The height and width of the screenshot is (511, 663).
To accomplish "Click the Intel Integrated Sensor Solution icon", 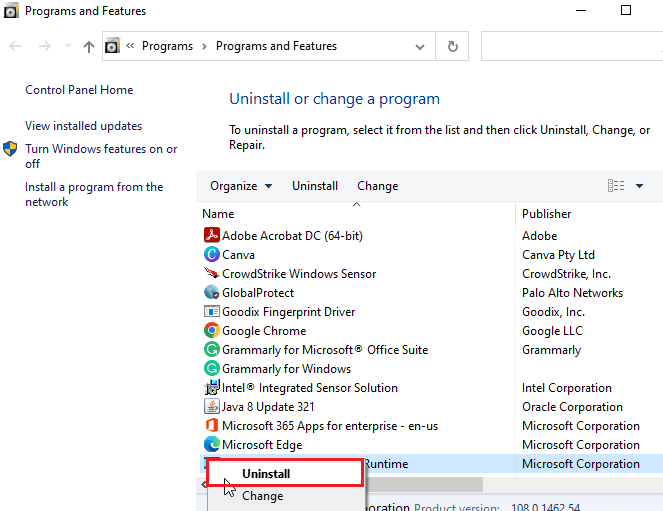I will click(x=211, y=387).
